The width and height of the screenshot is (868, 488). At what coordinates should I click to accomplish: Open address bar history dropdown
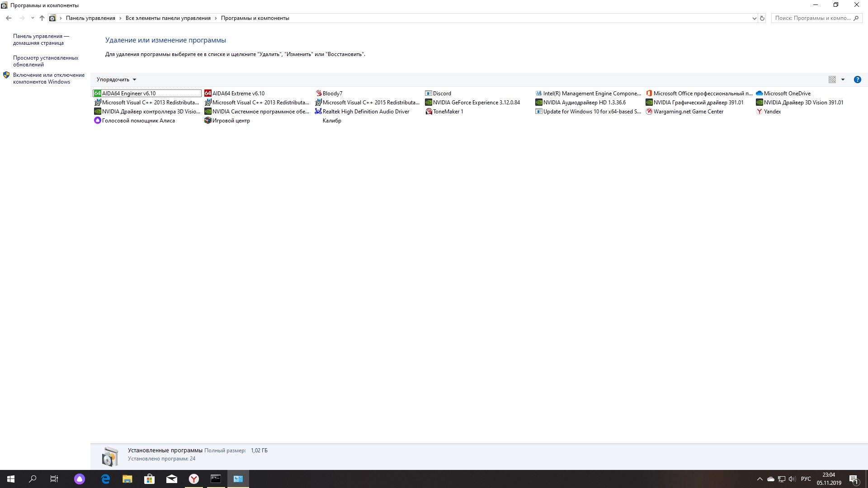754,19
